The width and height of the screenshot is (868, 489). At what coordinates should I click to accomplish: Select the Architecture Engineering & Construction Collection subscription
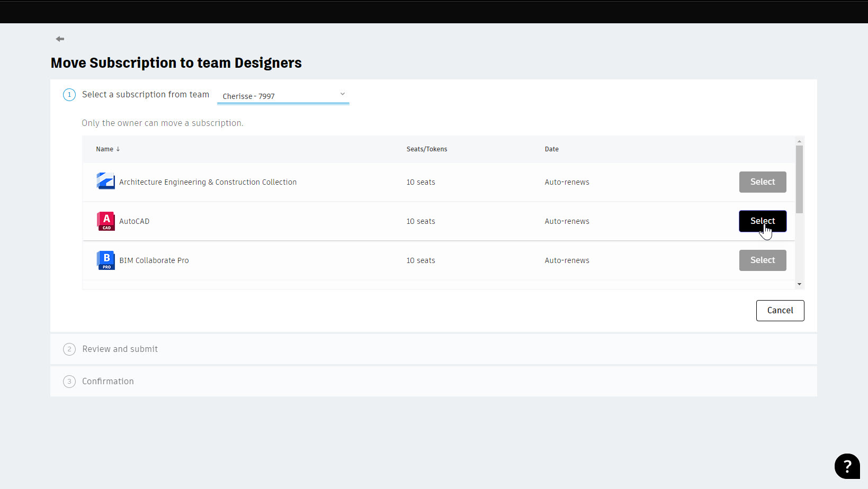[x=763, y=182]
